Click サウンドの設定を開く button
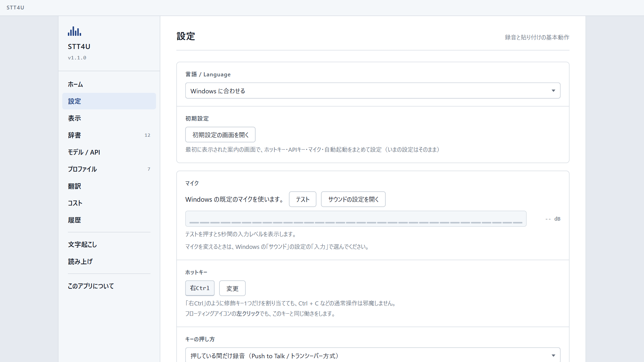The image size is (644, 362). pos(353,199)
